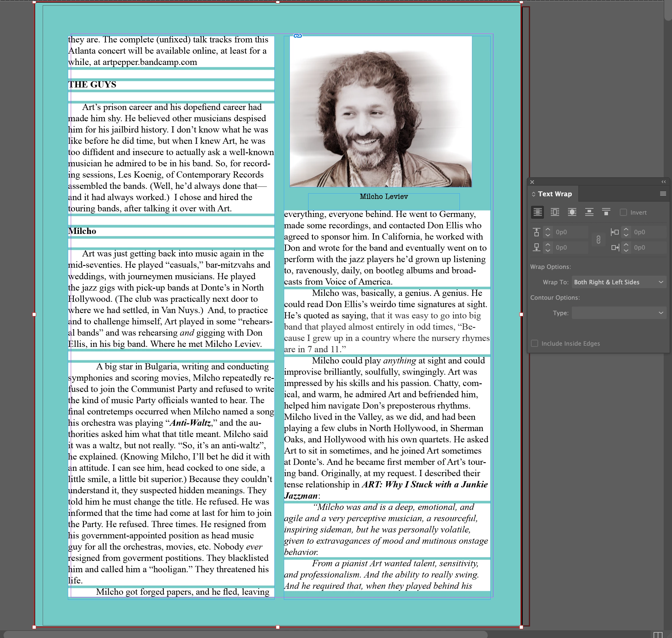Viewport: 672px width, 638px height.
Task: Open the Text Wrap panel hamburger menu
Action: [x=663, y=194]
